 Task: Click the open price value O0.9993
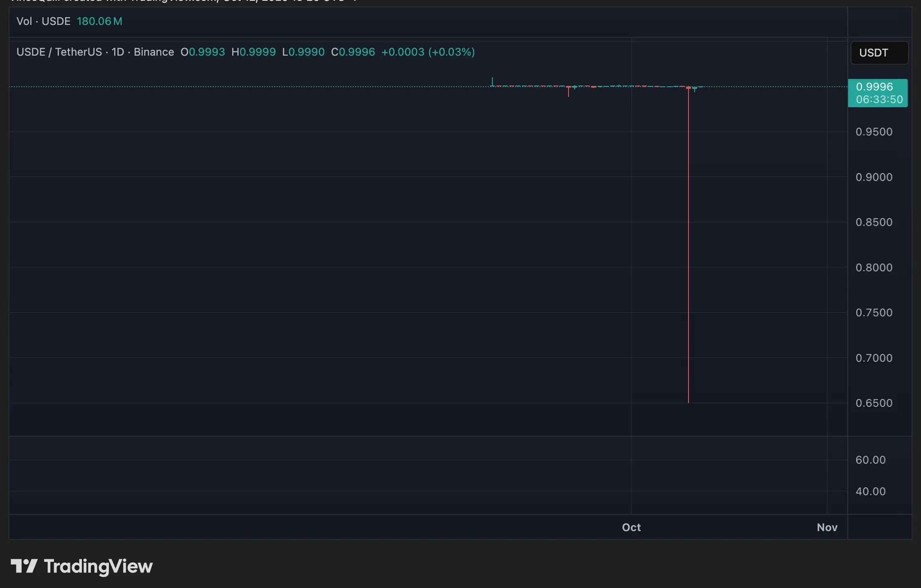click(203, 52)
